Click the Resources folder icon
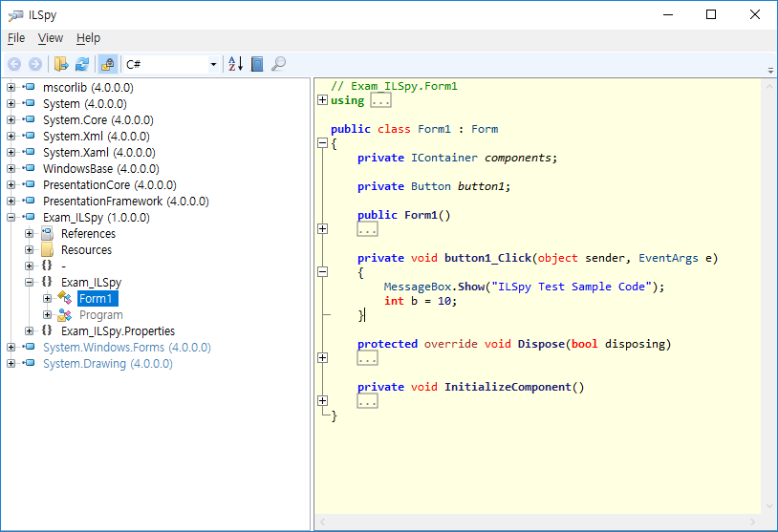Viewport: 778px width, 532px height. [x=48, y=249]
